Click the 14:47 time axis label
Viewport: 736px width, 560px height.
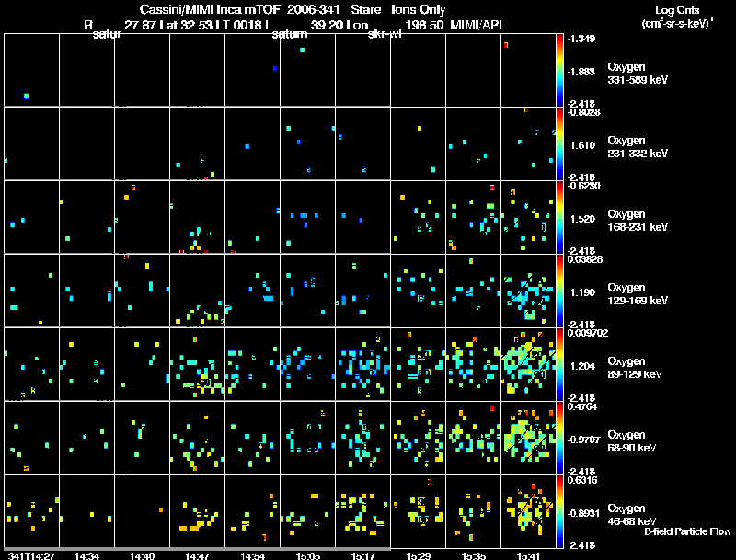point(197,555)
